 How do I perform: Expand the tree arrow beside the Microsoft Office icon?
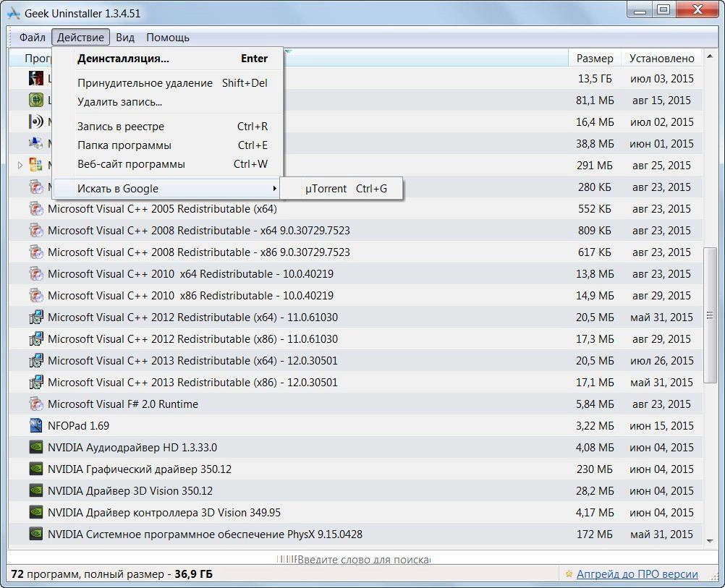point(20,165)
